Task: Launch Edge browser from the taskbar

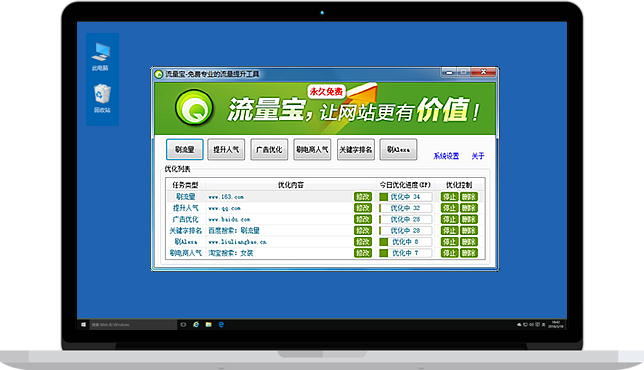Action: [221, 324]
